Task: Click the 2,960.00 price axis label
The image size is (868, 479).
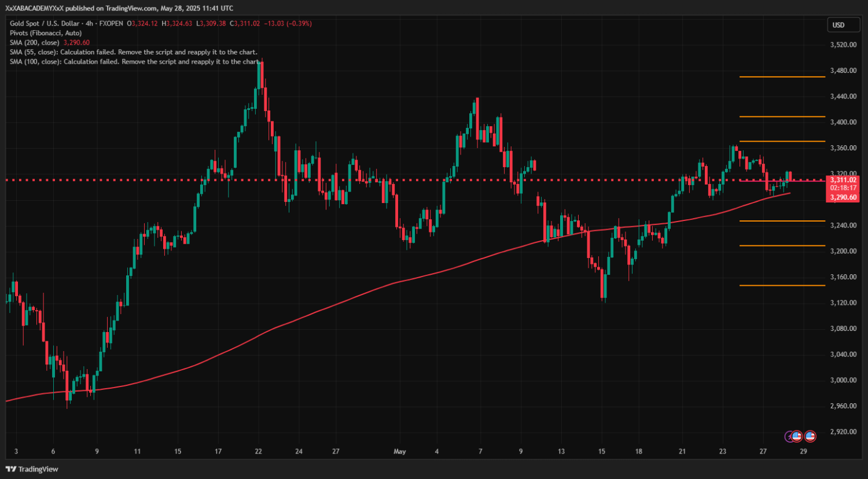Action: (843, 406)
